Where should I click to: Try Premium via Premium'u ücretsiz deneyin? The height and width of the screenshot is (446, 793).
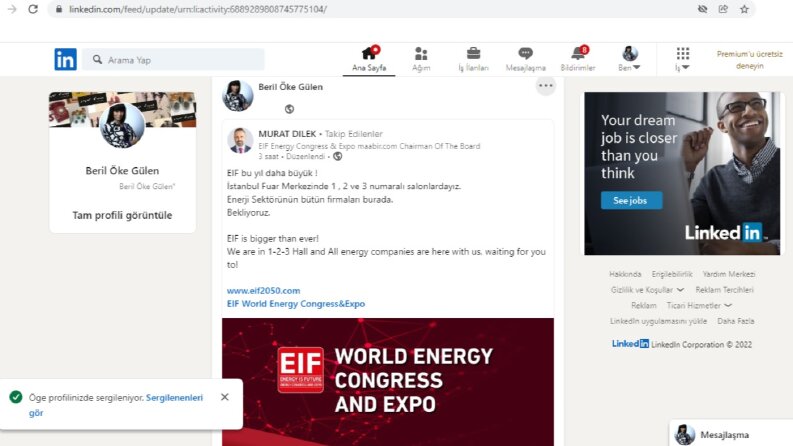coord(750,60)
